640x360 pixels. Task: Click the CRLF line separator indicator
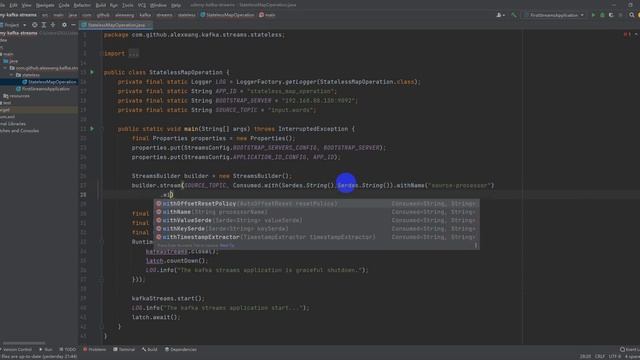coord(600,357)
